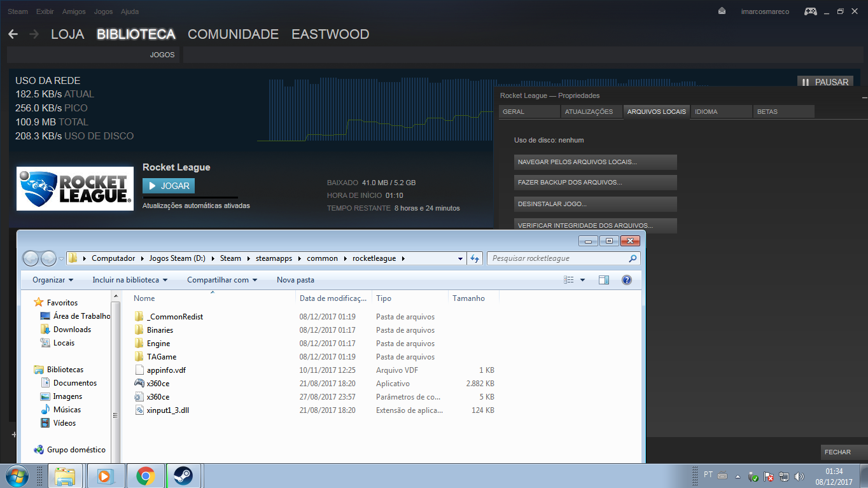Click the magnifier icon in Explorer search
868x488 pixels.
click(x=633, y=258)
